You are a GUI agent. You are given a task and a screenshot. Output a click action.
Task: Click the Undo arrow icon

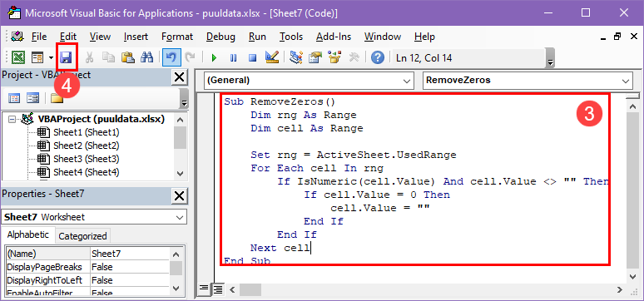point(171,58)
